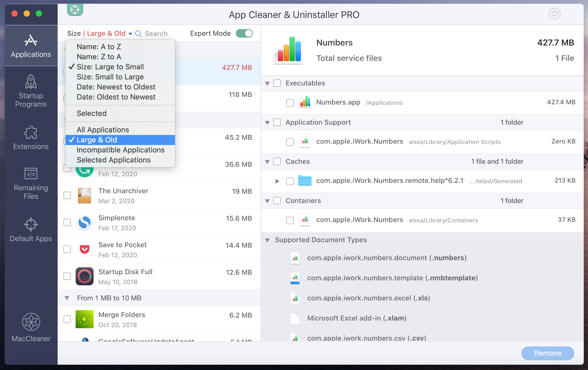Expand the Caches tree item

coord(267,161)
